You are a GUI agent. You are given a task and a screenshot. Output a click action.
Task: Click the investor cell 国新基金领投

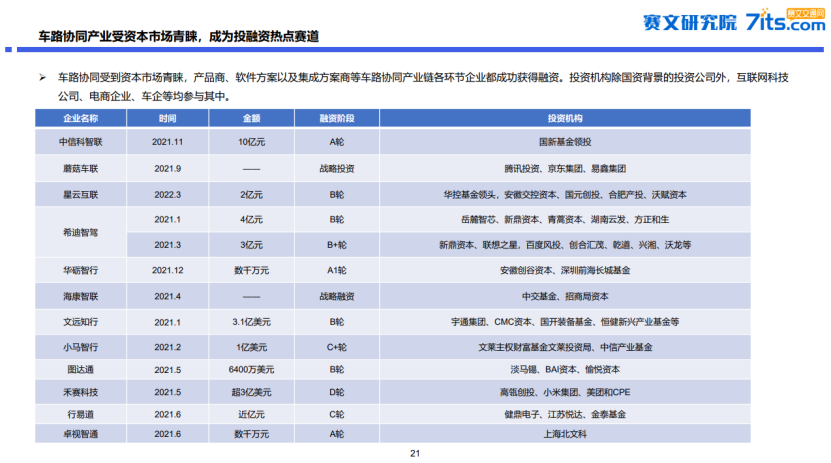click(565, 142)
